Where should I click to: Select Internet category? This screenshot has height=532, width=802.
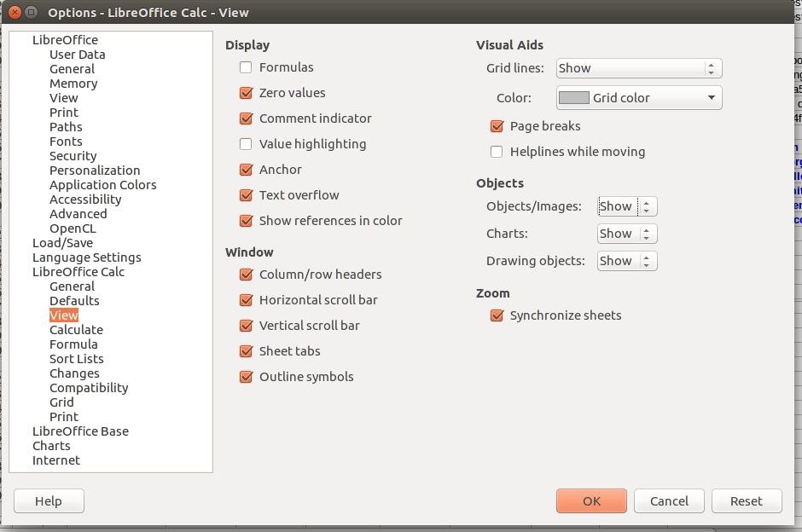coord(55,460)
